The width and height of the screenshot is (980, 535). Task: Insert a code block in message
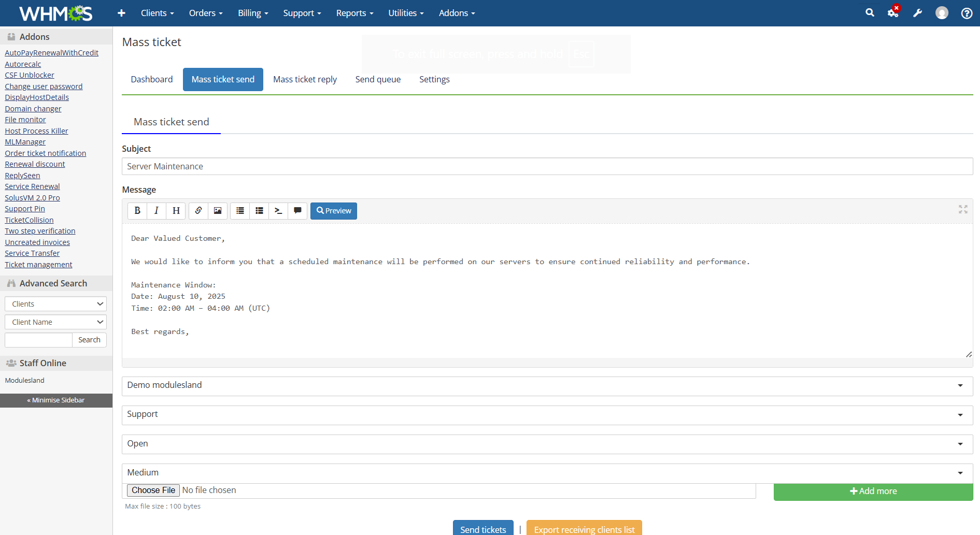tap(278, 211)
